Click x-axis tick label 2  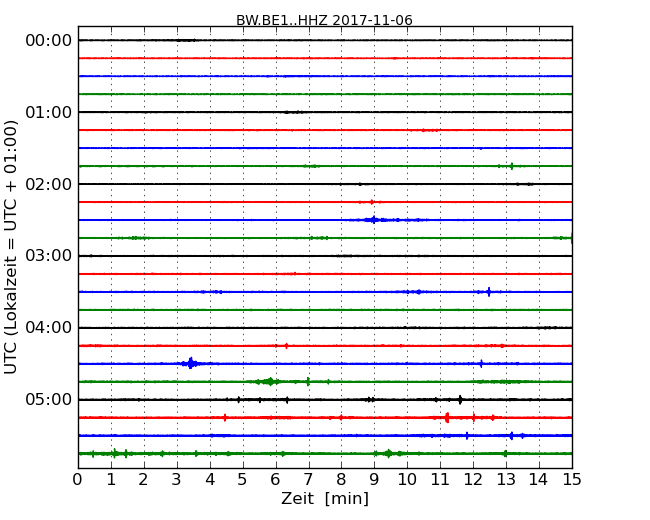[144, 480]
